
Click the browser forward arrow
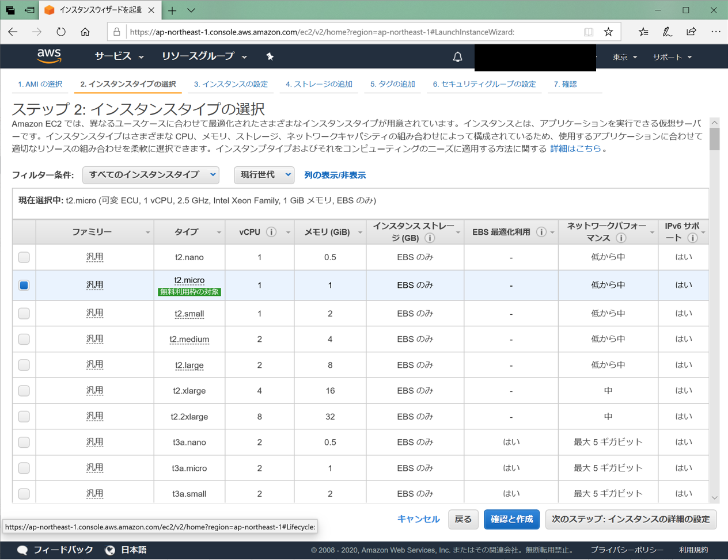[37, 32]
